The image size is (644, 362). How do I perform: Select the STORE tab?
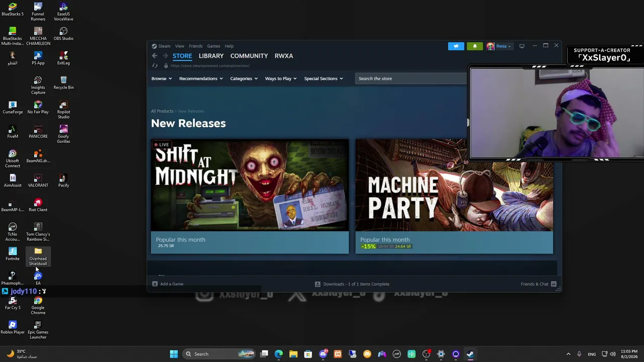pos(182,56)
